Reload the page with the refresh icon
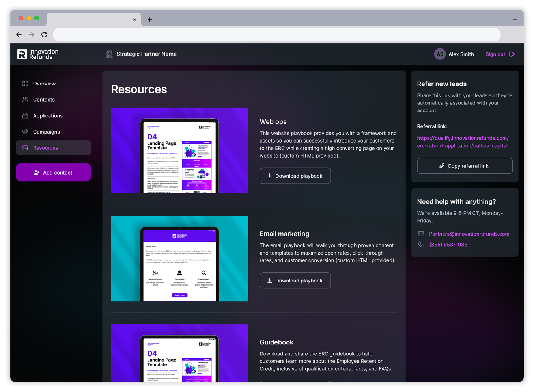 pyautogui.click(x=44, y=35)
